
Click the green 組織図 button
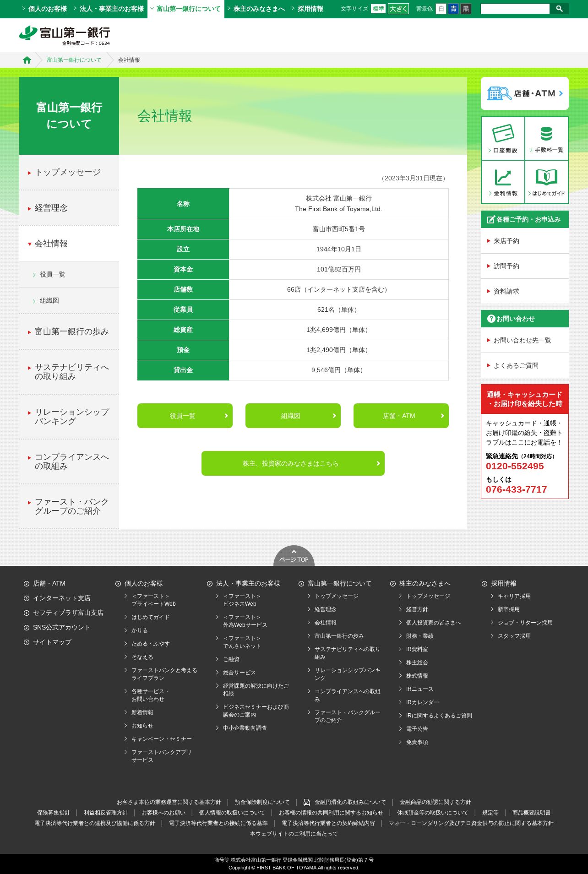293,416
